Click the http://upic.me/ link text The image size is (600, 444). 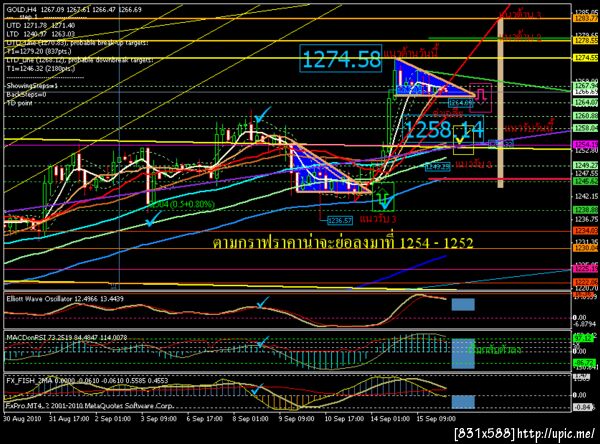click(x=556, y=434)
